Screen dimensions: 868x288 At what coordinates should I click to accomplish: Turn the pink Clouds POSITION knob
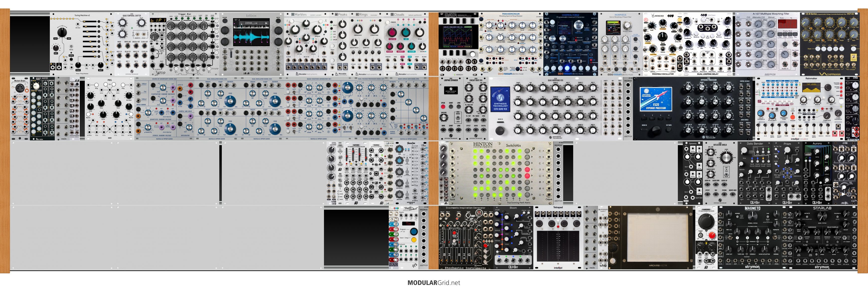(392, 33)
